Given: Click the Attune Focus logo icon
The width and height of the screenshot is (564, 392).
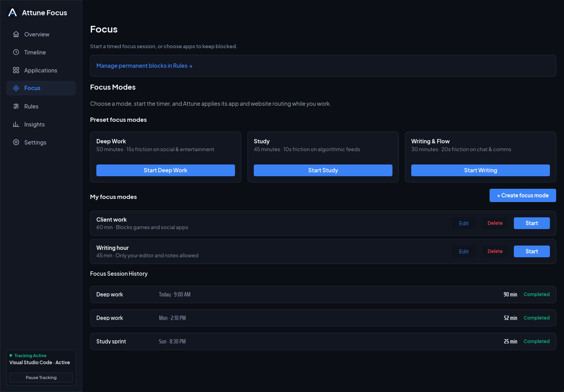Looking at the screenshot, I should (x=13, y=13).
